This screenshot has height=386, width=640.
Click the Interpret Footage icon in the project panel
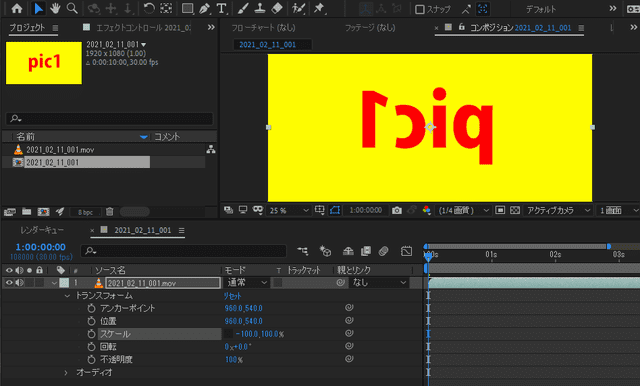[x=9, y=212]
